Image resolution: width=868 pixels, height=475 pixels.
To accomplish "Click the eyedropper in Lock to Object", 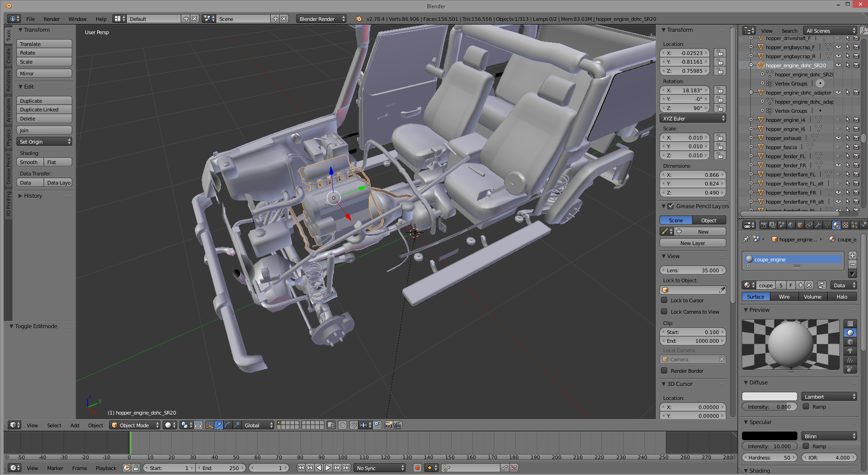I will (722, 290).
